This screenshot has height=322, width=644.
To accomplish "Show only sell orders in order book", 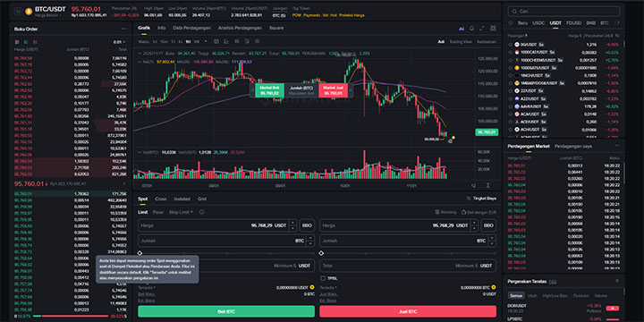I will pos(35,42).
